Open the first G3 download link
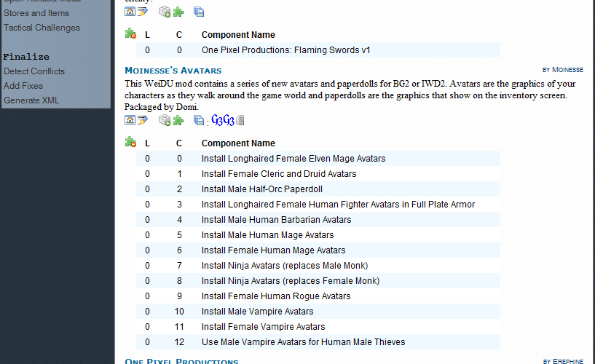Viewport: 595px width, 364px height. [x=217, y=120]
